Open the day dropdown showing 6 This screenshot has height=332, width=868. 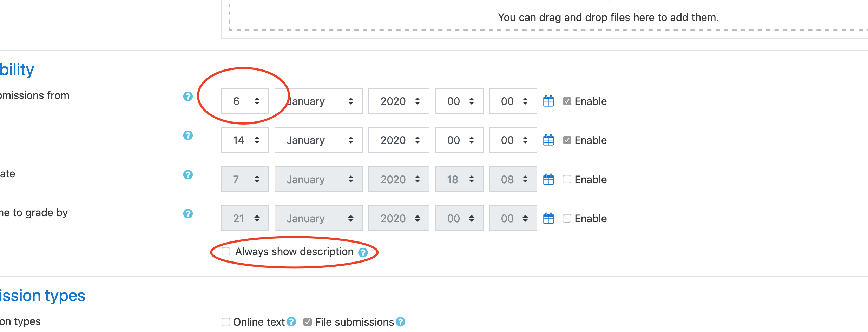tap(245, 101)
